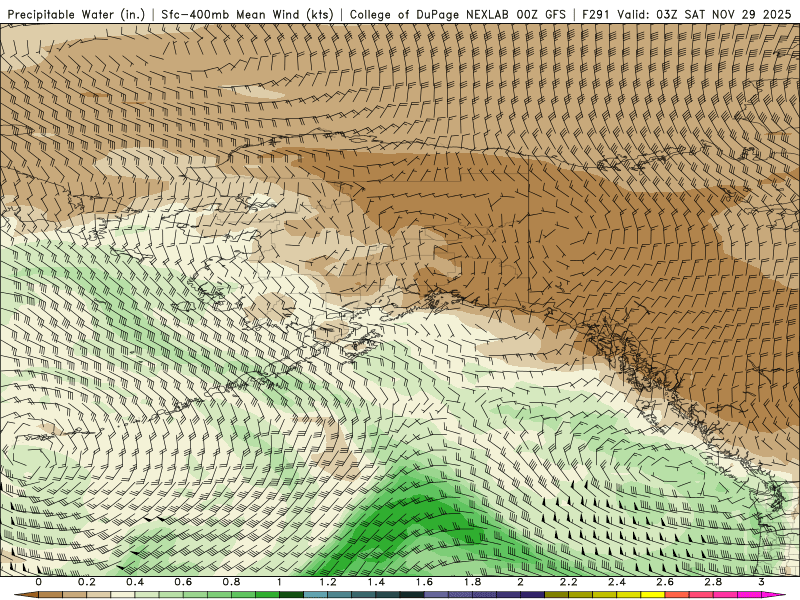Click the '1.2' label on the color scale
Screen dimensions: 800x600
coord(328,582)
